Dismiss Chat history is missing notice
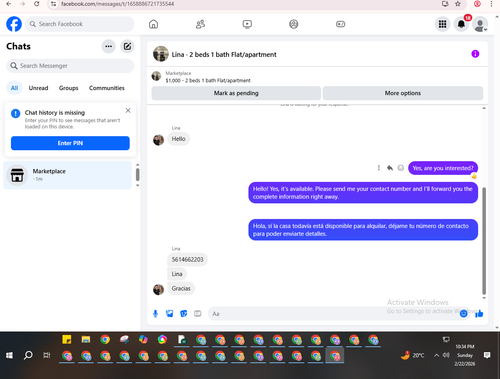Image resolution: width=500 pixels, height=379 pixels. coord(128,110)
